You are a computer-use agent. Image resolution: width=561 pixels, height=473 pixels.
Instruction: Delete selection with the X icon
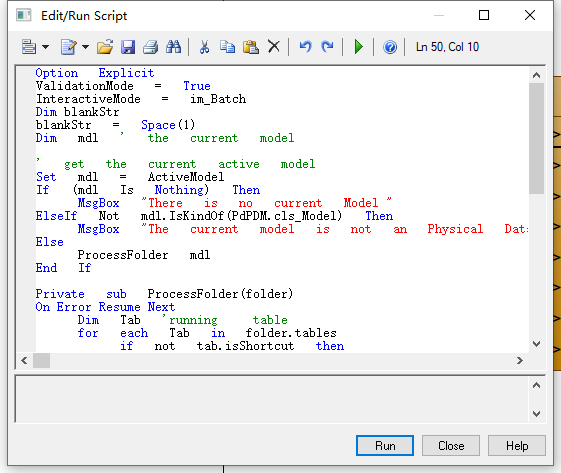[x=274, y=47]
